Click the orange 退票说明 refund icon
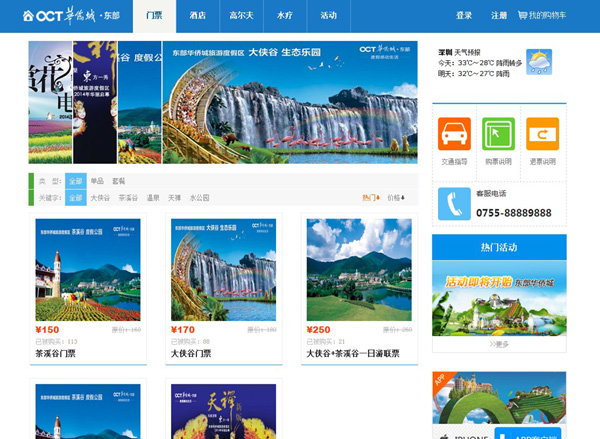This screenshot has width=600, height=439. 542,134
